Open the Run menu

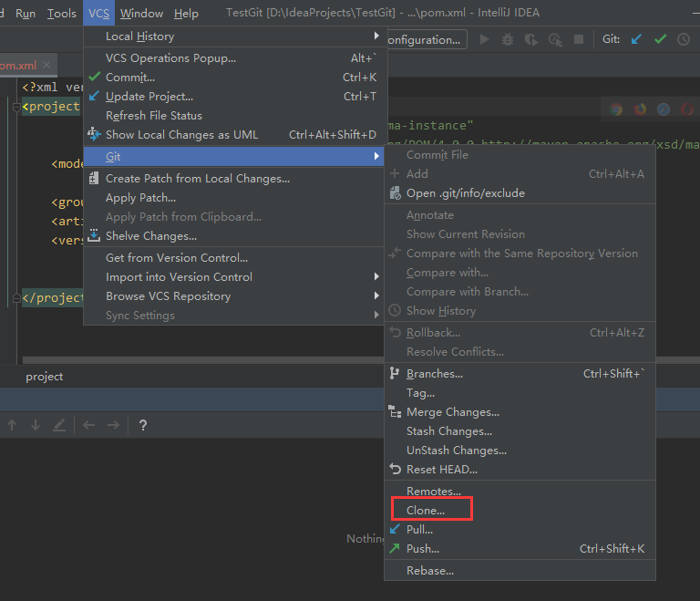click(x=26, y=14)
